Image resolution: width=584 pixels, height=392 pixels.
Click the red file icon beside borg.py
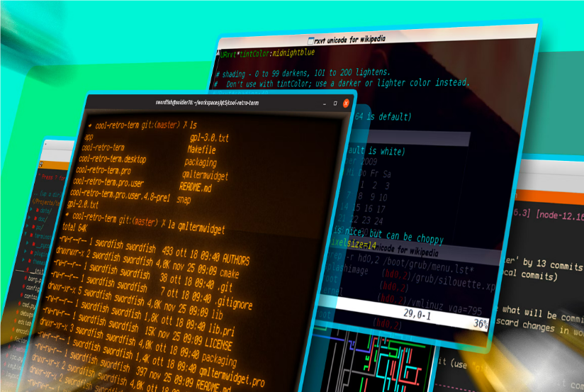pos(26,278)
